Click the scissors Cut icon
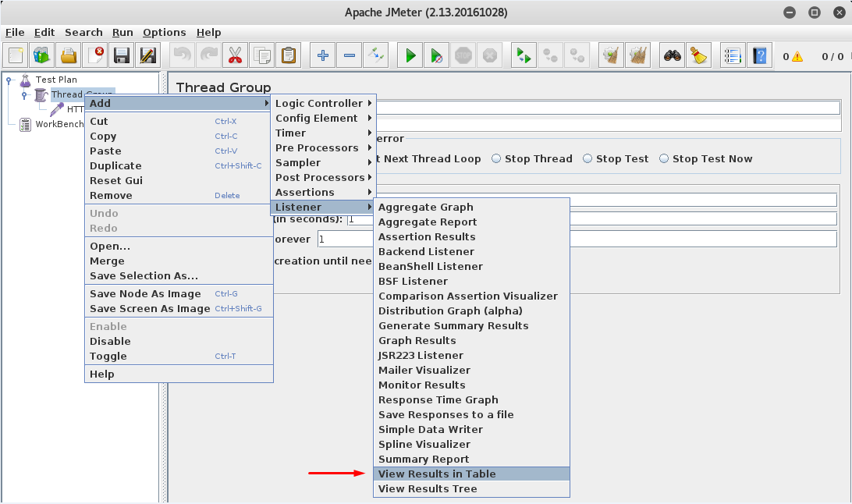This screenshot has width=852, height=504. 234,55
